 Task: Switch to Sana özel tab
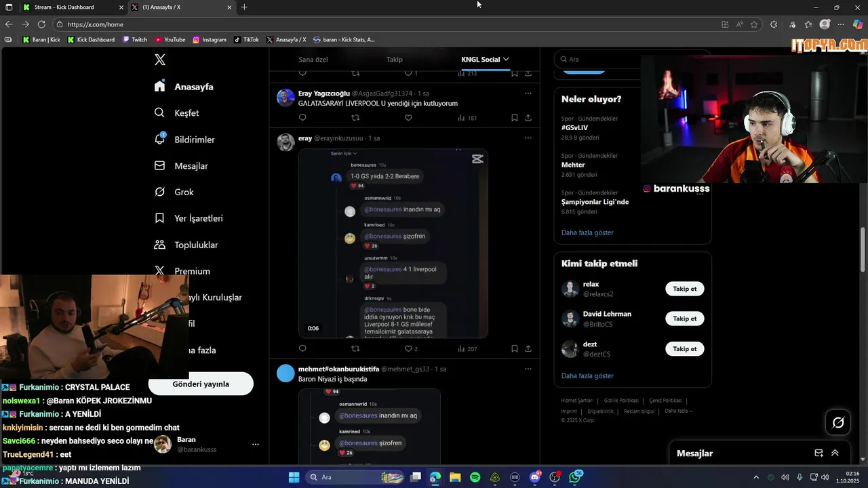(x=313, y=60)
